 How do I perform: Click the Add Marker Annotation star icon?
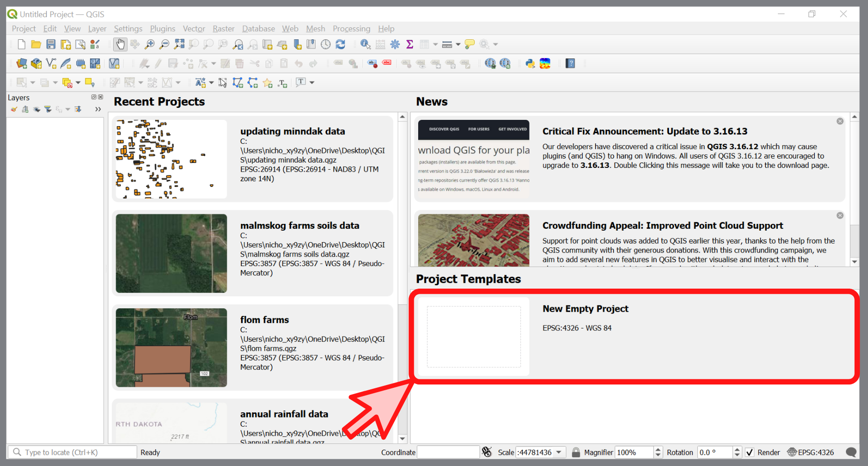(268, 82)
